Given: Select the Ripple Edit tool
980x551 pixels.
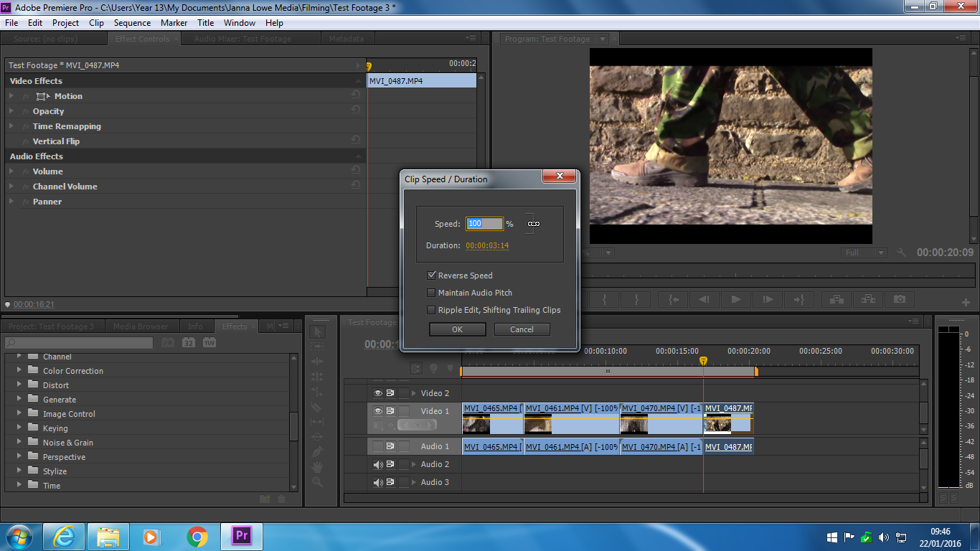Looking at the screenshot, I should coord(318,362).
